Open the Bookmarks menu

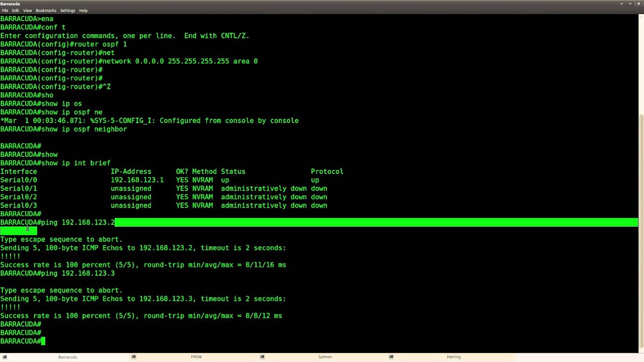[46, 11]
